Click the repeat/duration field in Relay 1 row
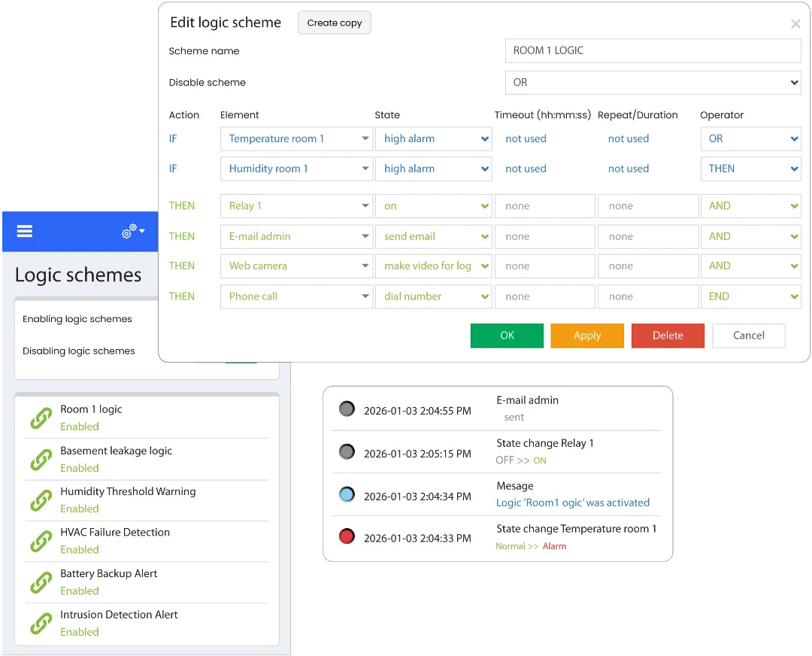The height and width of the screenshot is (656, 812). [648, 206]
